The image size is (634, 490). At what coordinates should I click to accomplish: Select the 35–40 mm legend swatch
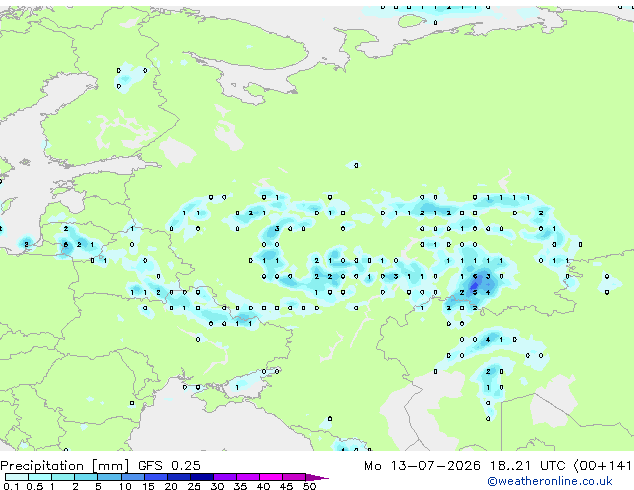(248, 477)
